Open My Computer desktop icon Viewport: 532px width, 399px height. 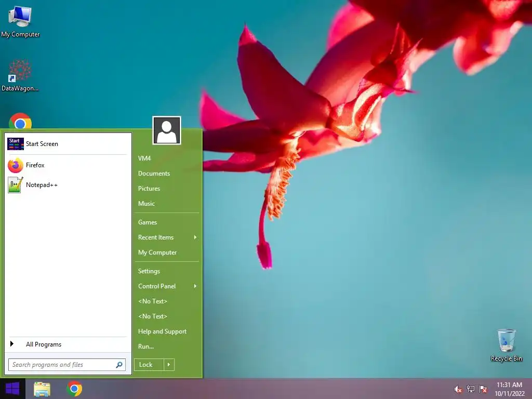pos(20,21)
